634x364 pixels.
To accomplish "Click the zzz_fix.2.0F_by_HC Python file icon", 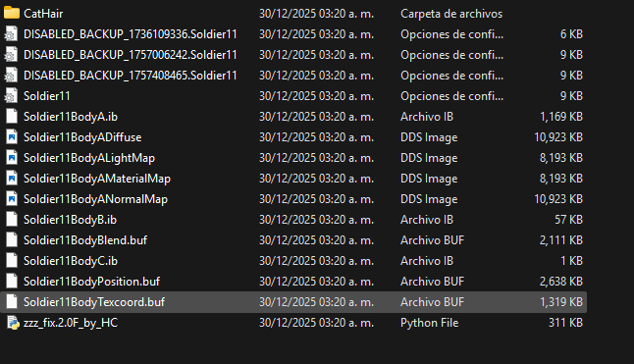I will point(12,323).
